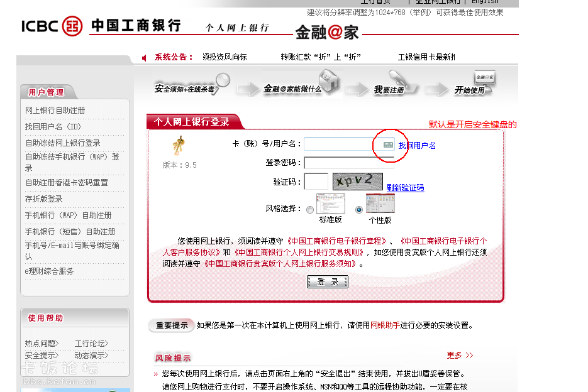Click the 用户管理 panel header
The image size is (588, 392).
[46, 92]
